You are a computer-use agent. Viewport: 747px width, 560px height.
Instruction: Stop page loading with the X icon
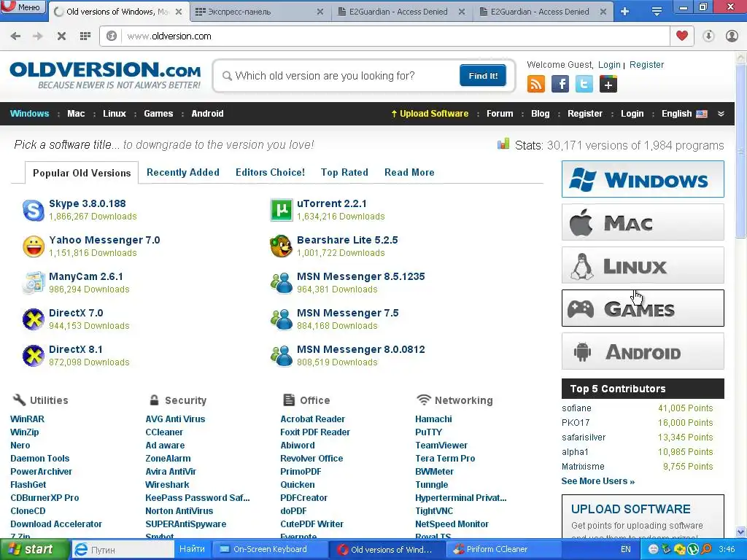pyautogui.click(x=61, y=36)
